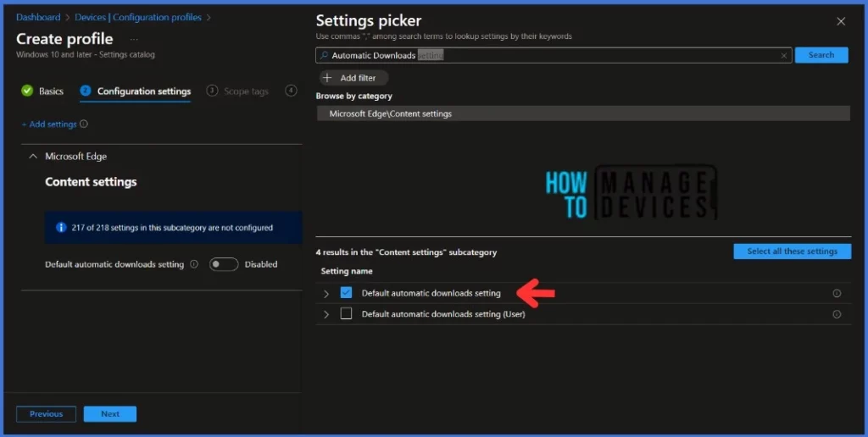
Task: Click the Disabled toggle label
Action: click(x=261, y=264)
